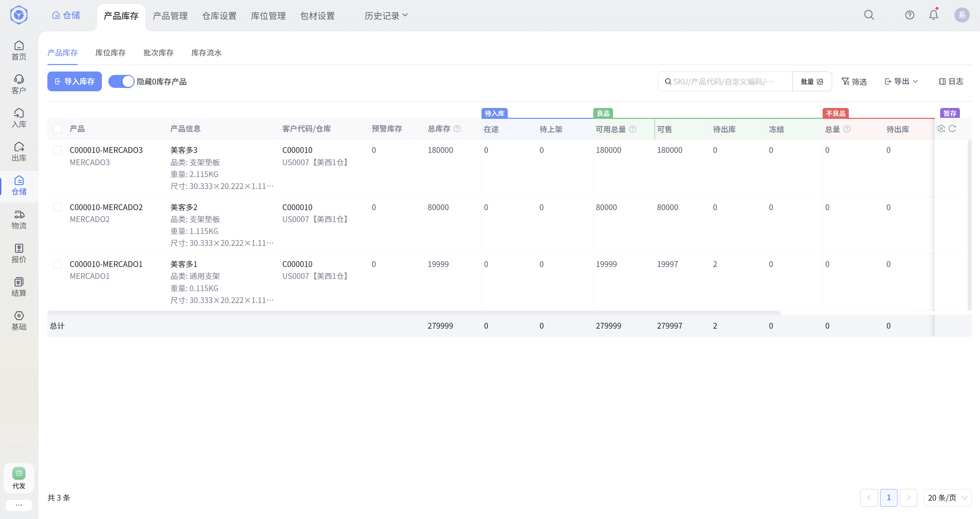The image size is (980, 519).
Task: Select the 库存流水 sub tab
Action: (x=206, y=52)
